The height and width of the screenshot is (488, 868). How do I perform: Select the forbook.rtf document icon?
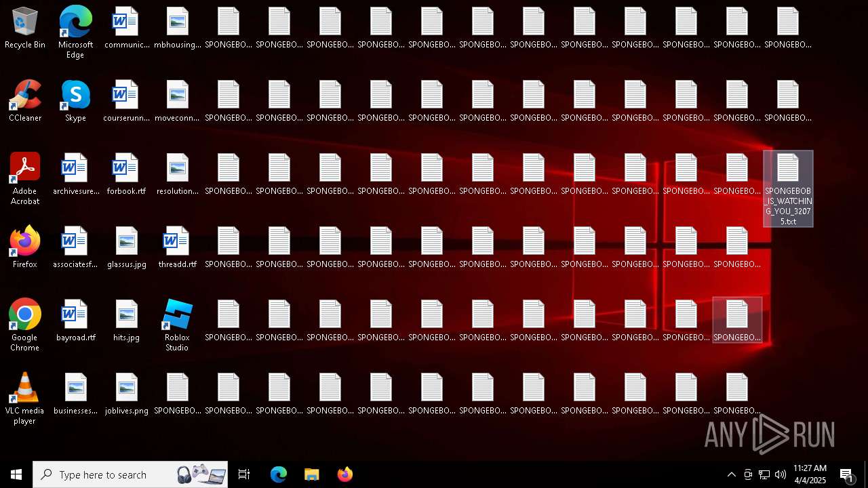point(126,174)
